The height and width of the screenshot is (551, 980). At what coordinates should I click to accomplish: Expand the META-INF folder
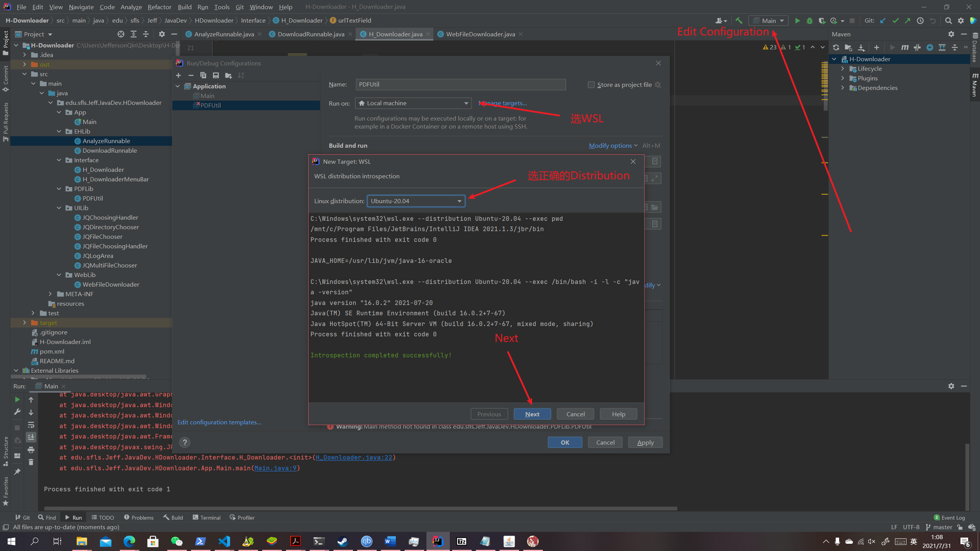[x=50, y=294]
